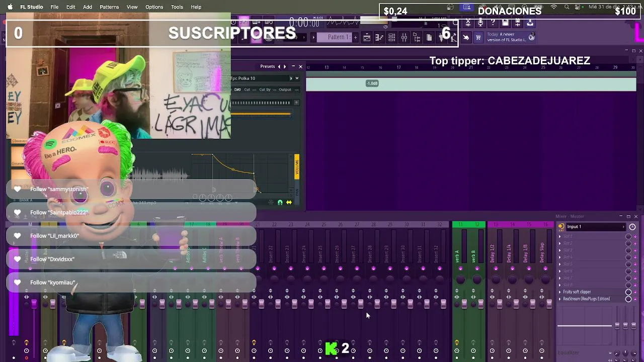
Task: Click the verb A volume fader
Action: [x=464, y=304]
